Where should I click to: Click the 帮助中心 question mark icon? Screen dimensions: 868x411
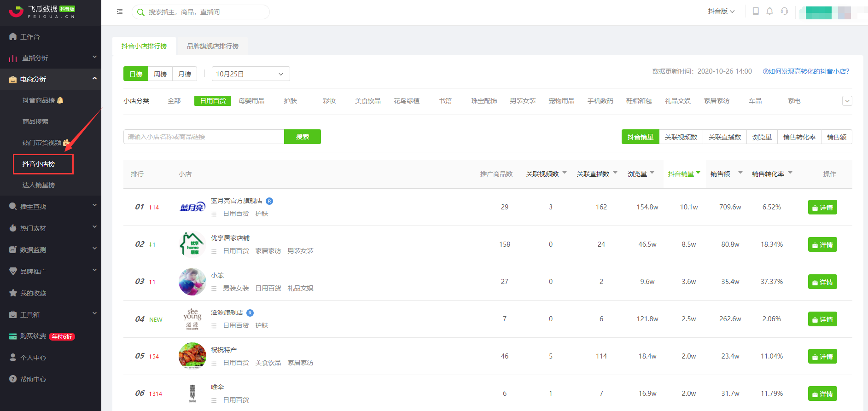(13, 379)
